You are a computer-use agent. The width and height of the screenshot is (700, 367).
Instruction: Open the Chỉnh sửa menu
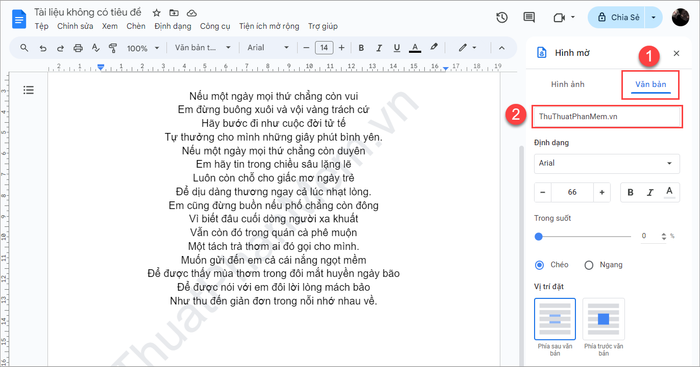pos(75,26)
